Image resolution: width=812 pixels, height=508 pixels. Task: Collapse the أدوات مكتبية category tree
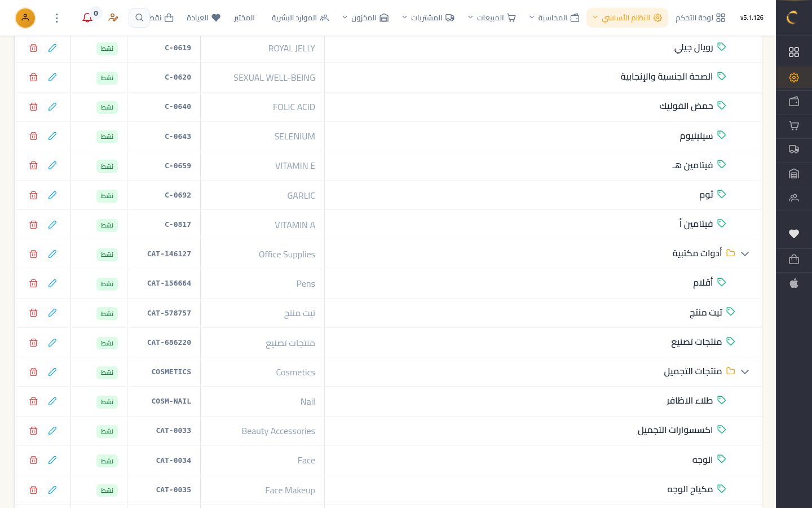pyautogui.click(x=745, y=254)
